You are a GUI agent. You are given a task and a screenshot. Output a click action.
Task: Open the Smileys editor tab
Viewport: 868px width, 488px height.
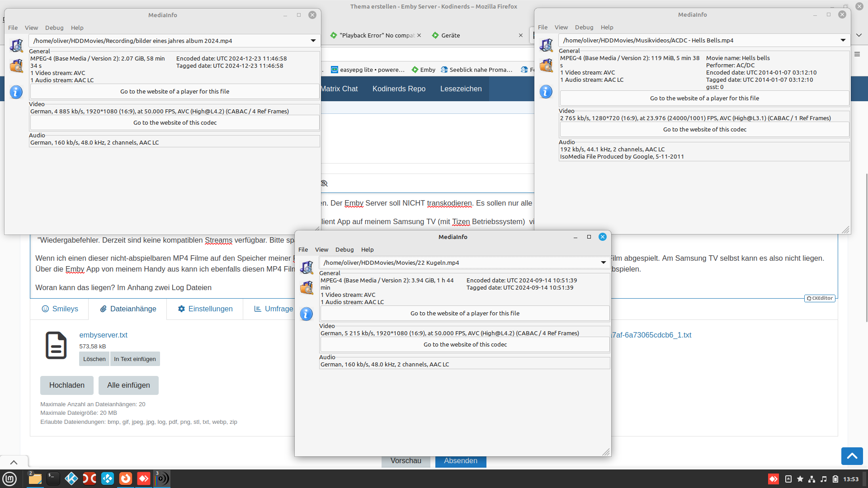coord(60,309)
